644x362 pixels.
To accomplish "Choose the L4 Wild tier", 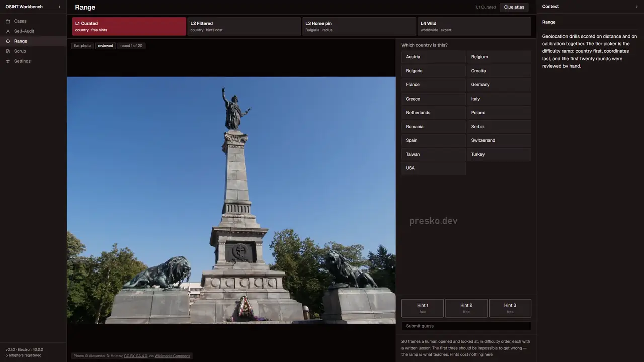I will pyautogui.click(x=474, y=26).
